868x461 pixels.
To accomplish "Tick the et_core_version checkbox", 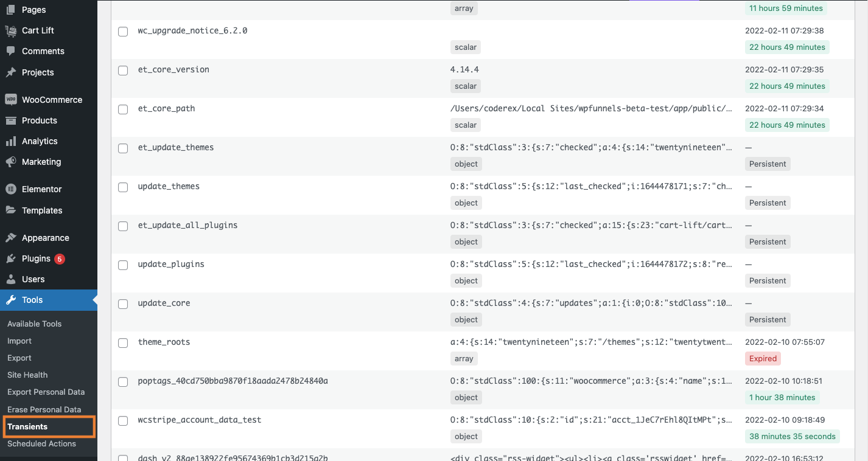I will click(123, 71).
